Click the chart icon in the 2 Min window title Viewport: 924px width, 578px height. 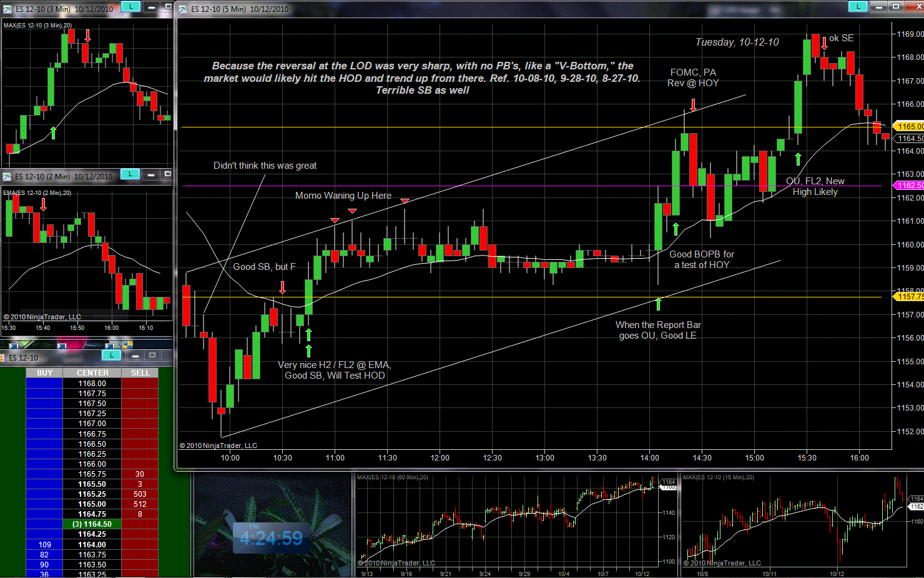click(x=7, y=176)
